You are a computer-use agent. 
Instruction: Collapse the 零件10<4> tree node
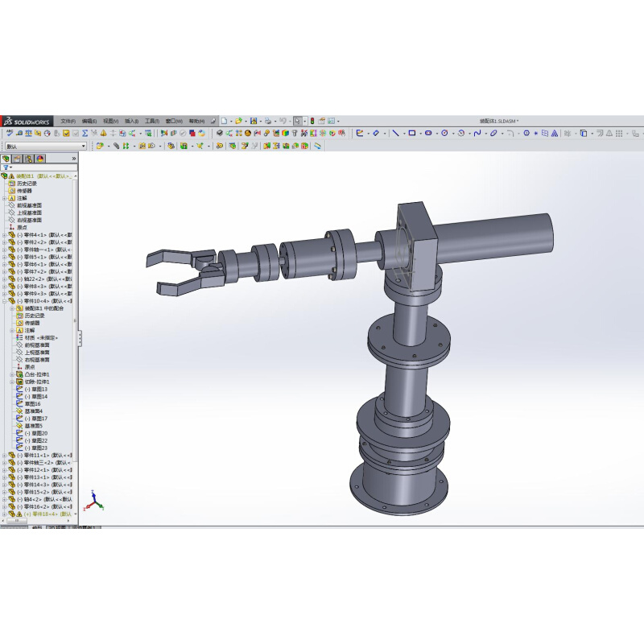5,301
